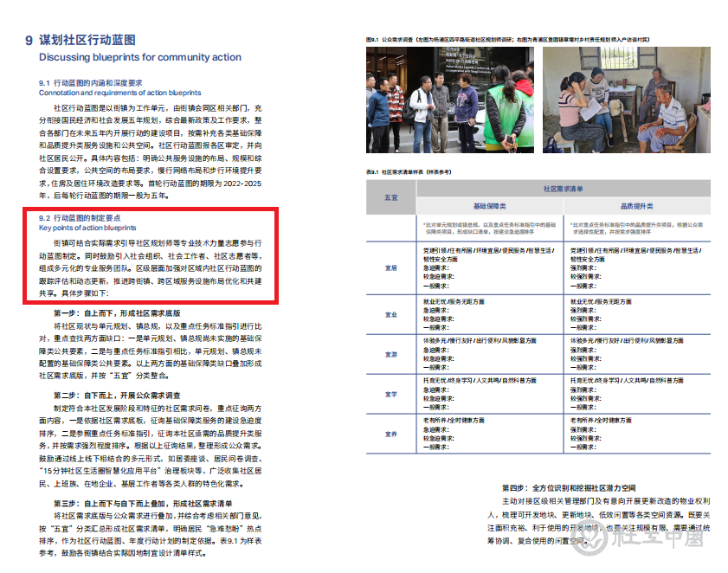The image size is (728, 573).
Task: Click section heading "9.1 行动蓝图的内涵和深度要求"
Action: coord(91,82)
